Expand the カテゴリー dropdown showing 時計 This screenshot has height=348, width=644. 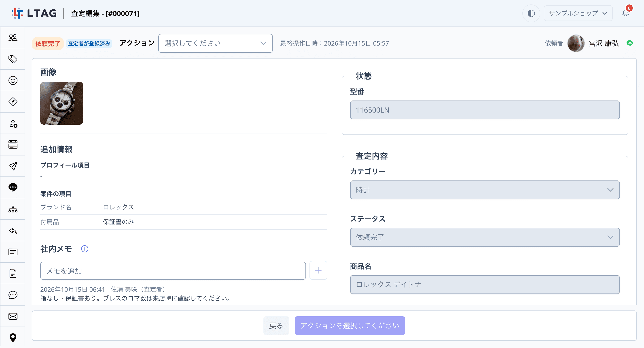pos(485,190)
